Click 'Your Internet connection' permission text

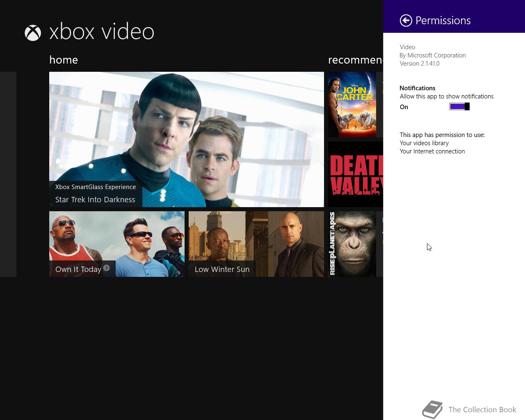(x=432, y=151)
